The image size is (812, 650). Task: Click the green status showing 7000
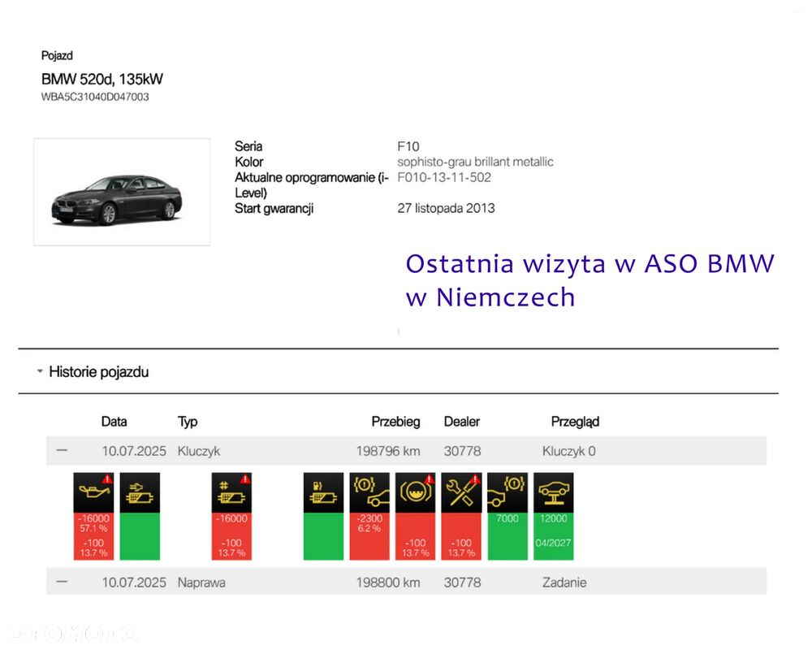click(508, 536)
